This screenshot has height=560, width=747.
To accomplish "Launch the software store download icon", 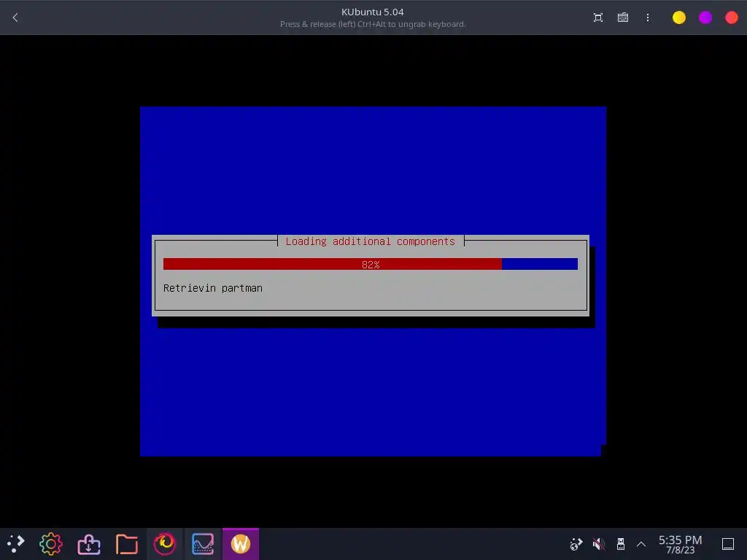I will point(89,543).
